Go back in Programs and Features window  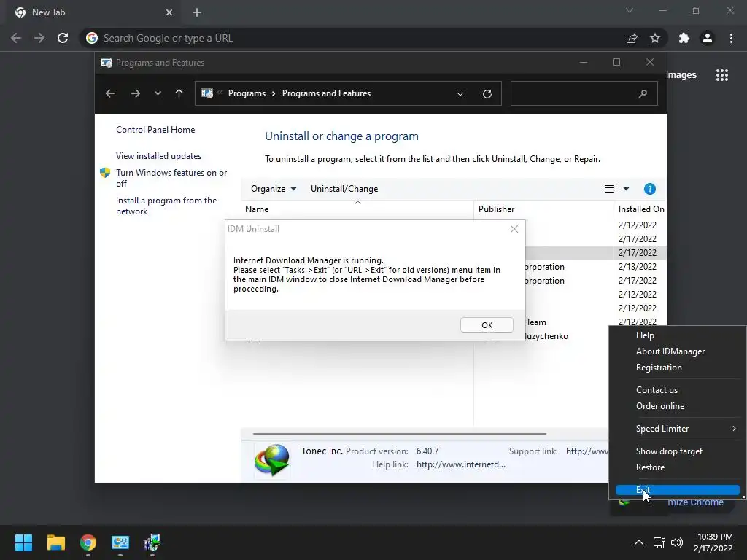pyautogui.click(x=110, y=93)
